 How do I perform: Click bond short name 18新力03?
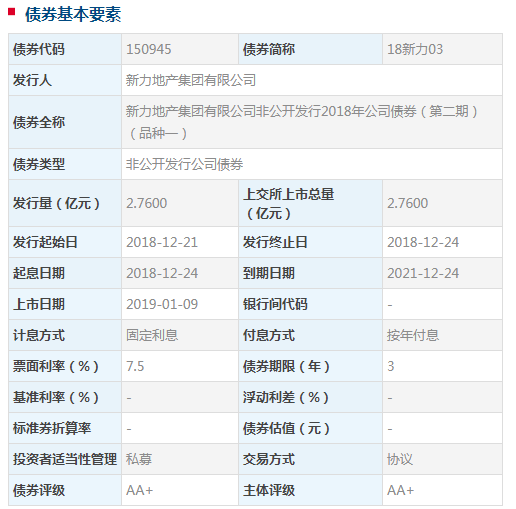415,49
